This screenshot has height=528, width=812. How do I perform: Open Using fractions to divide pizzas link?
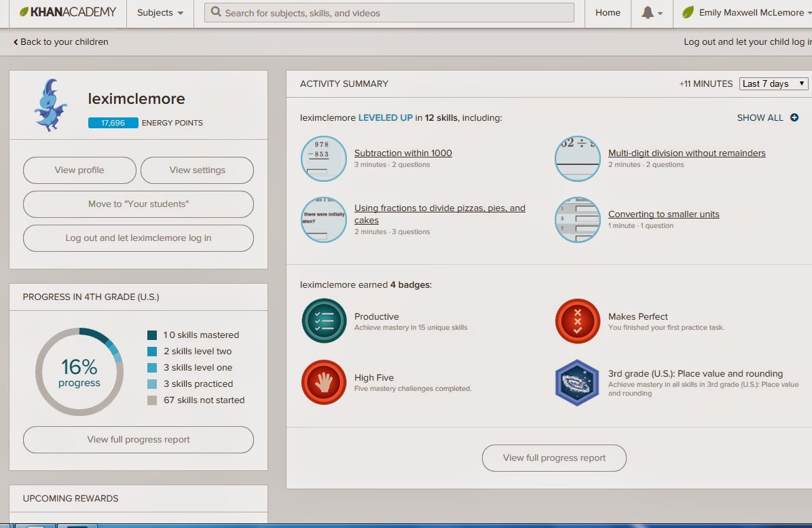(440, 214)
